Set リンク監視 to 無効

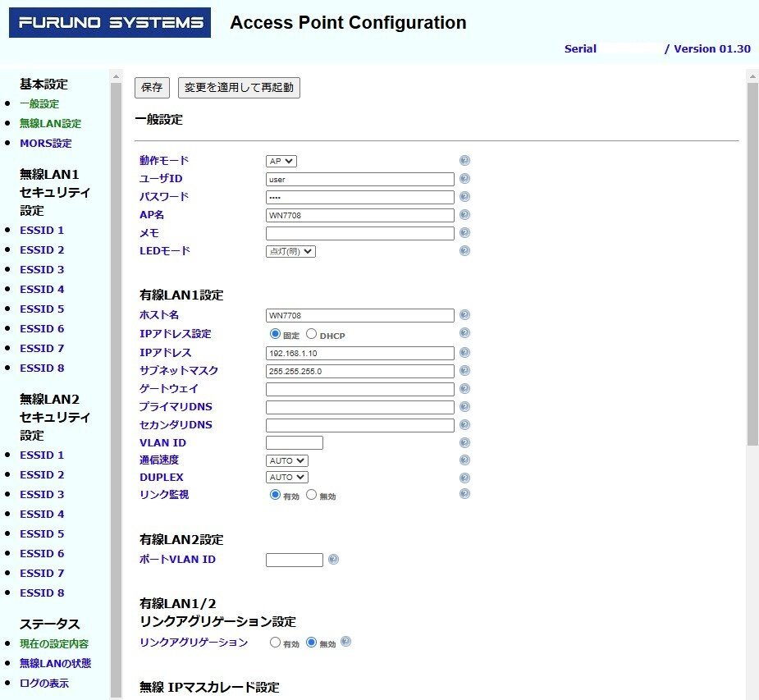tap(312, 495)
